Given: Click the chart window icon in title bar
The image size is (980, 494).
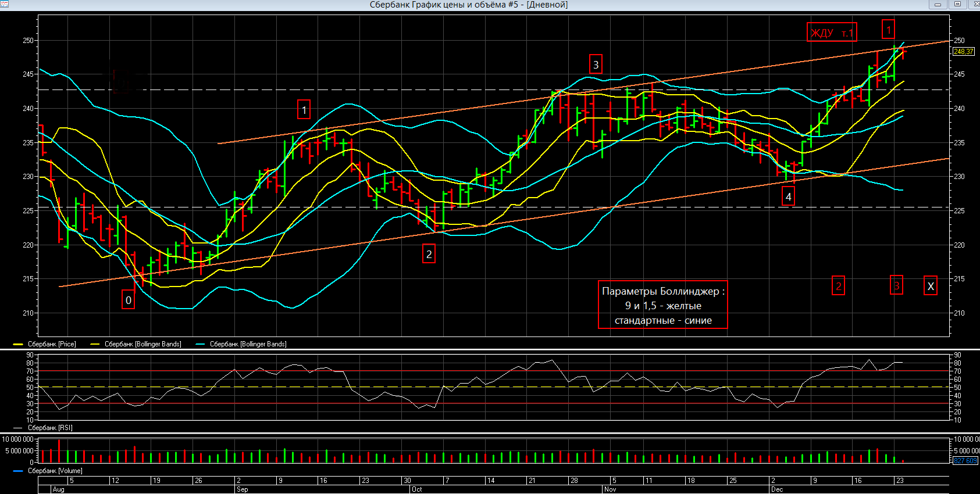Looking at the screenshot, I should coord(5,4).
